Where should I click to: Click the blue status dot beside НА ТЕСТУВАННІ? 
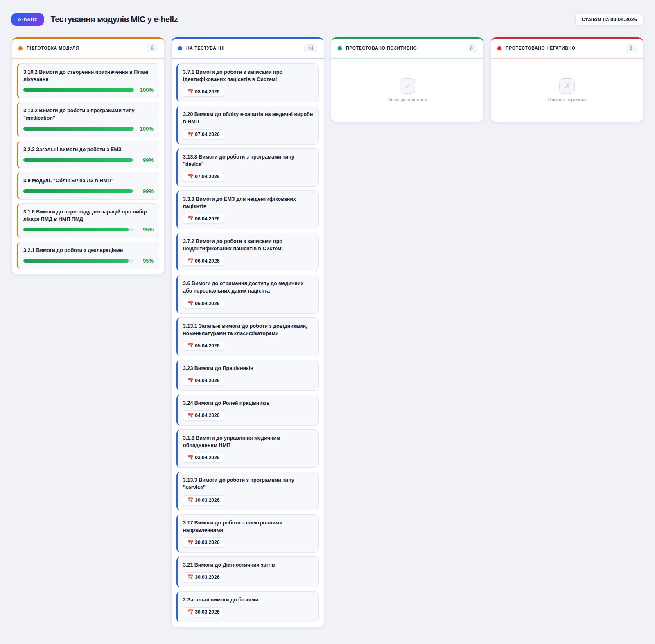click(x=179, y=48)
